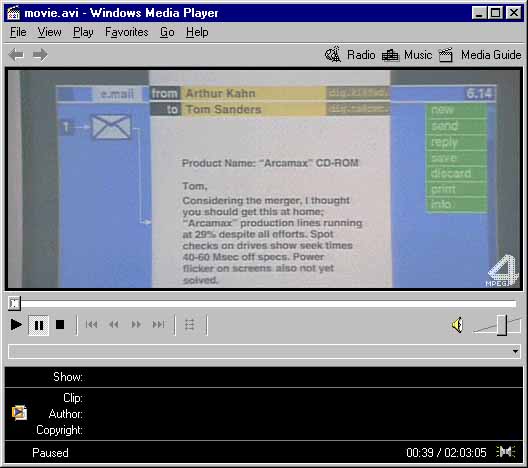Open the File menu

tap(18, 32)
